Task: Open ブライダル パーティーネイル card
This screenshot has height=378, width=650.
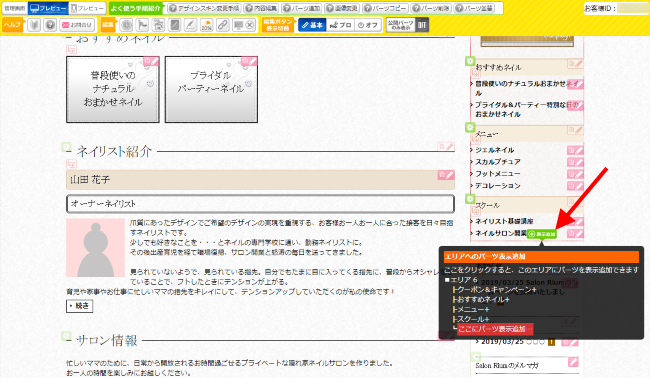Action: tap(211, 90)
